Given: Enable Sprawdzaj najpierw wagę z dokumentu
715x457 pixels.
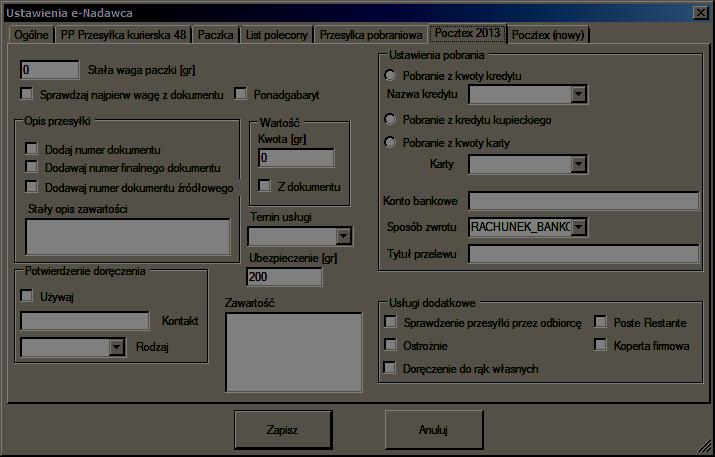Looking at the screenshot, I should pos(27,94).
